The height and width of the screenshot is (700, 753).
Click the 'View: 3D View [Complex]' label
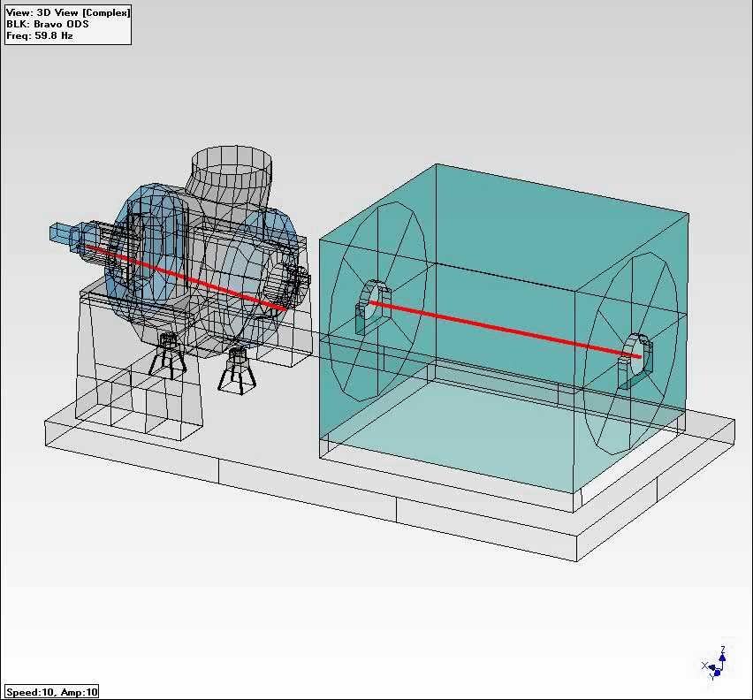coord(68,13)
